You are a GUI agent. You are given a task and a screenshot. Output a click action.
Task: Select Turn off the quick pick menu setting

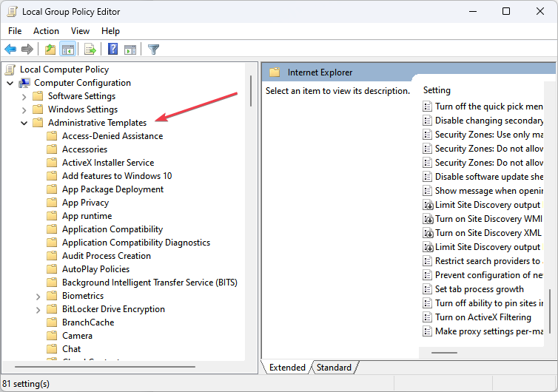[488, 107]
